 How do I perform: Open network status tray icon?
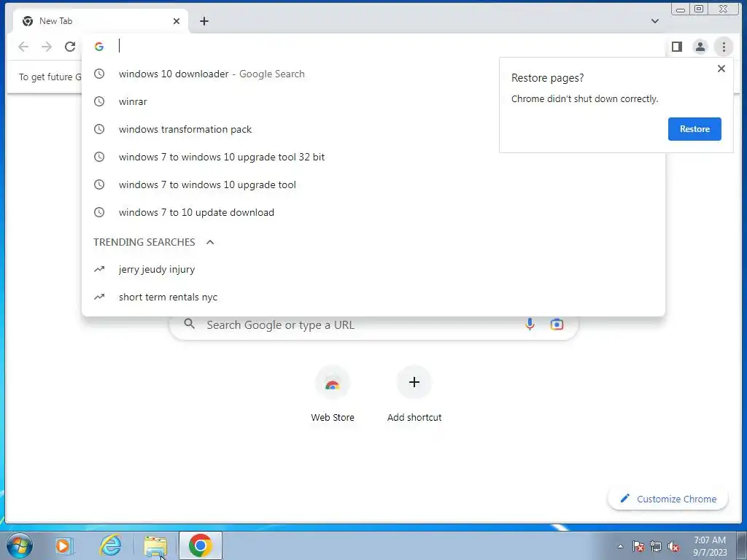(656, 546)
